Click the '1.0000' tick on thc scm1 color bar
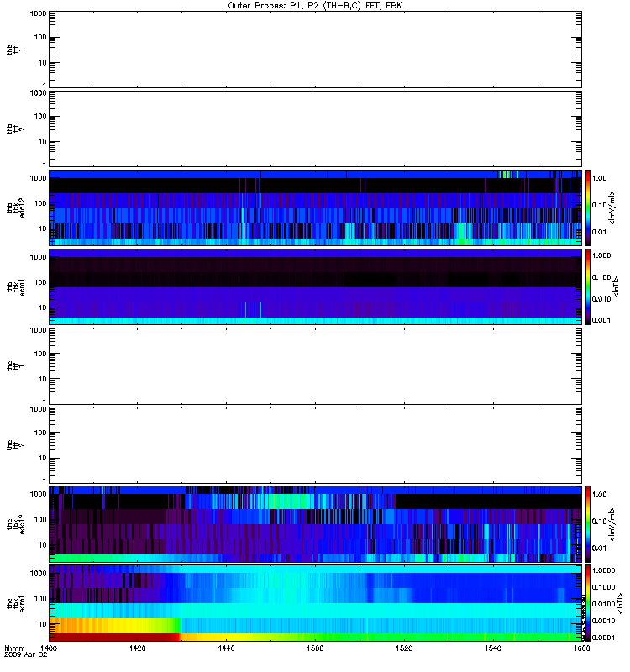The height and width of the screenshot is (672, 630). (x=603, y=570)
